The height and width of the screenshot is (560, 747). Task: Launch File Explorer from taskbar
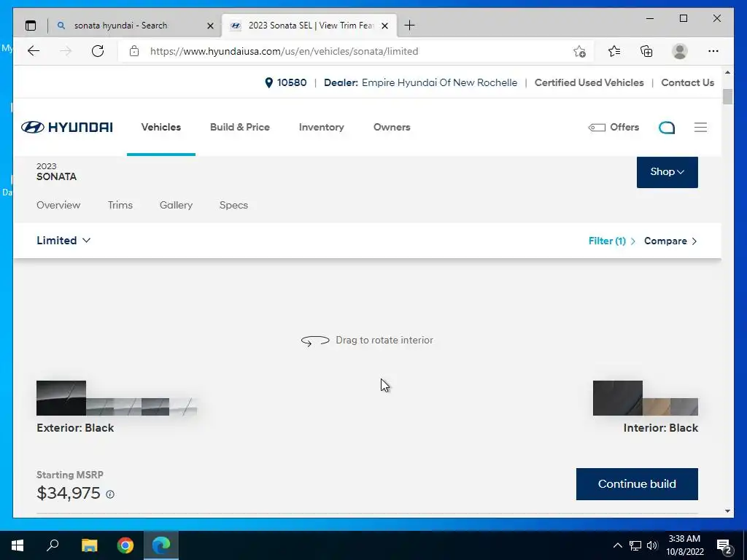tap(89, 545)
